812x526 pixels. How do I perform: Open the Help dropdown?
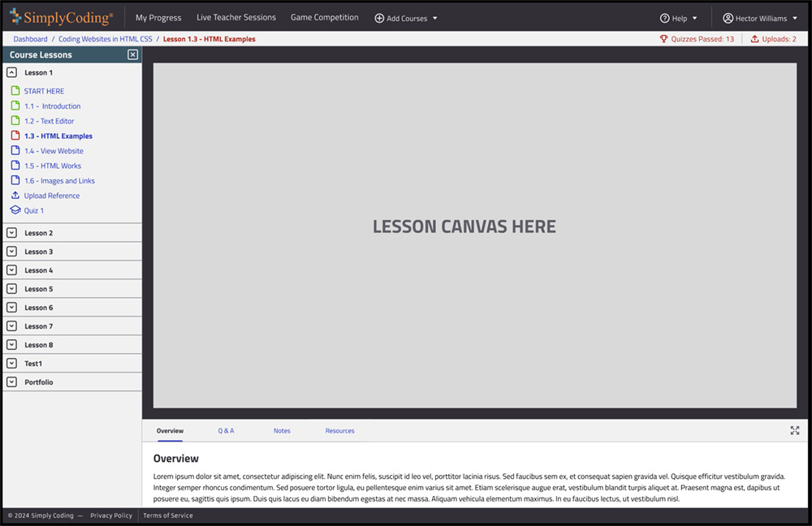tap(678, 17)
